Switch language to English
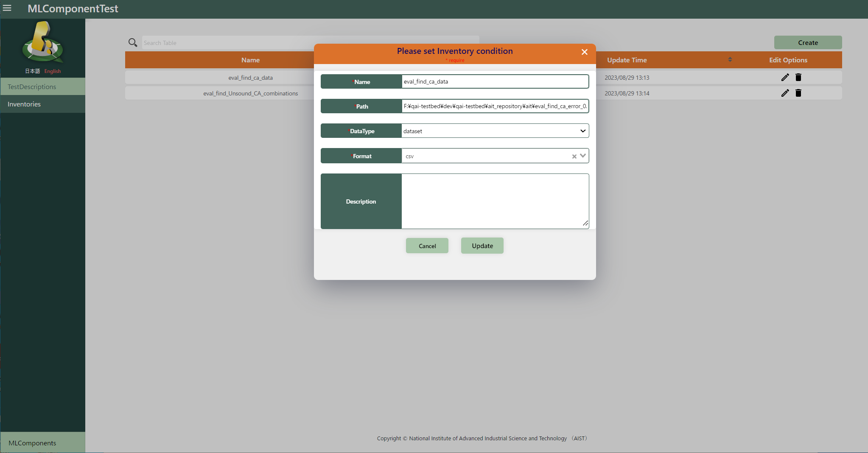This screenshot has height=453, width=868. click(53, 71)
